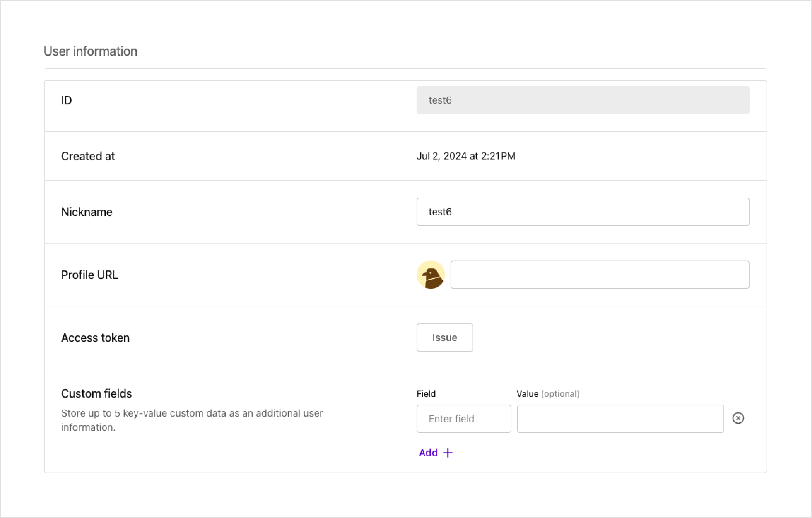This screenshot has height=518, width=812.
Task: Focus the custom field Value input
Action: point(620,419)
